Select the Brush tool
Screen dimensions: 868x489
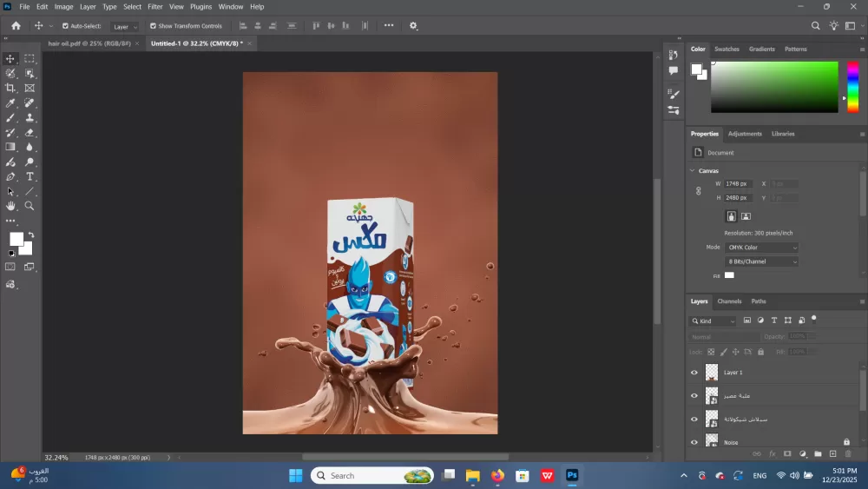pyautogui.click(x=10, y=117)
